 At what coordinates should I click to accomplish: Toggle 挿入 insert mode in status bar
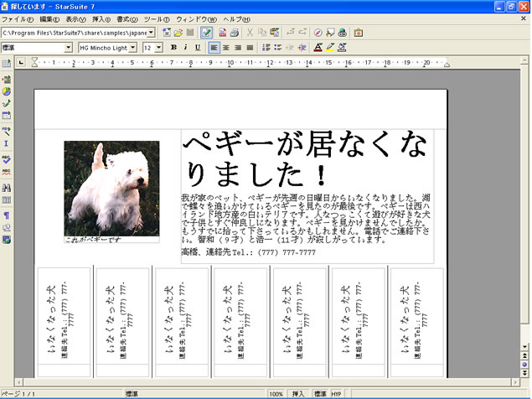298,394
